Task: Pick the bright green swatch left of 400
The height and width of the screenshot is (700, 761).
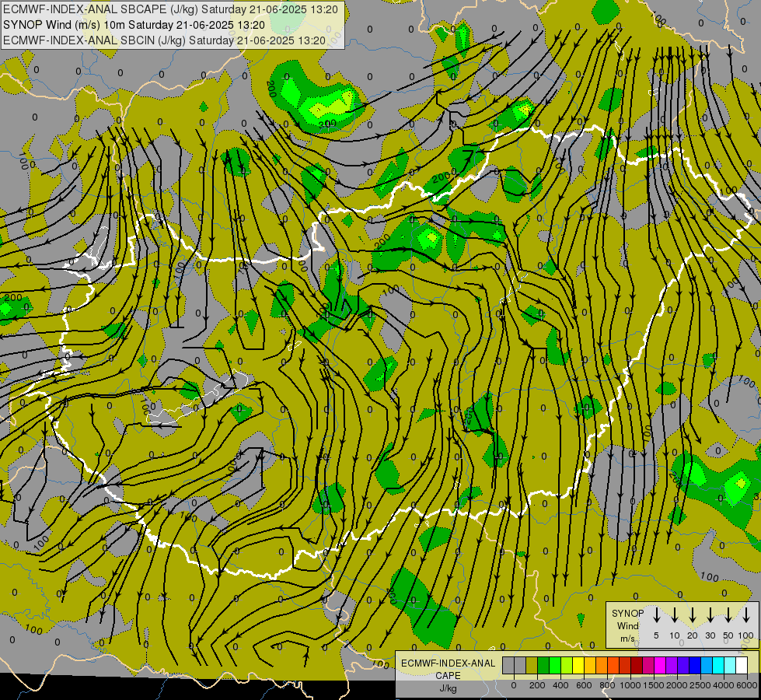Action: point(555,665)
